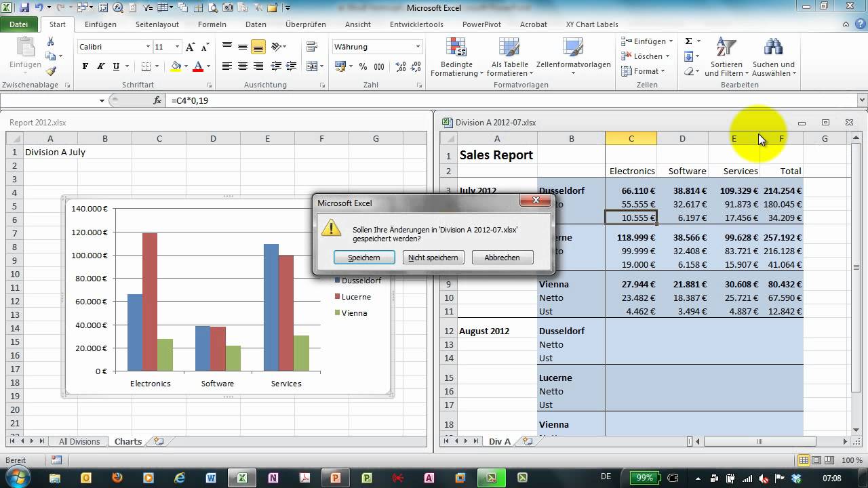Click the Clear eraser icon in Bearbeiten
Screen dimensions: 868x488
click(x=689, y=71)
